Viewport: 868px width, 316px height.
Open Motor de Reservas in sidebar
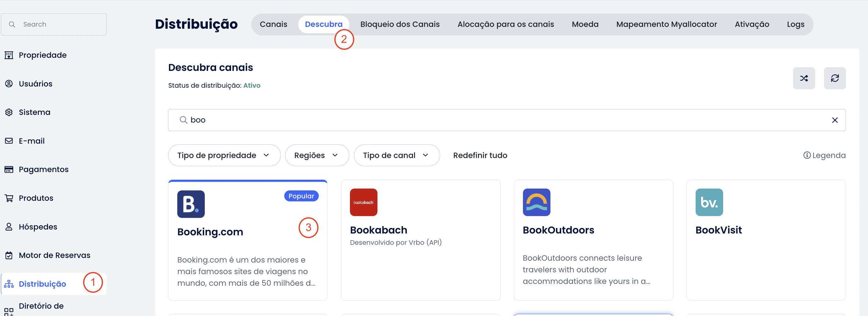(x=54, y=255)
